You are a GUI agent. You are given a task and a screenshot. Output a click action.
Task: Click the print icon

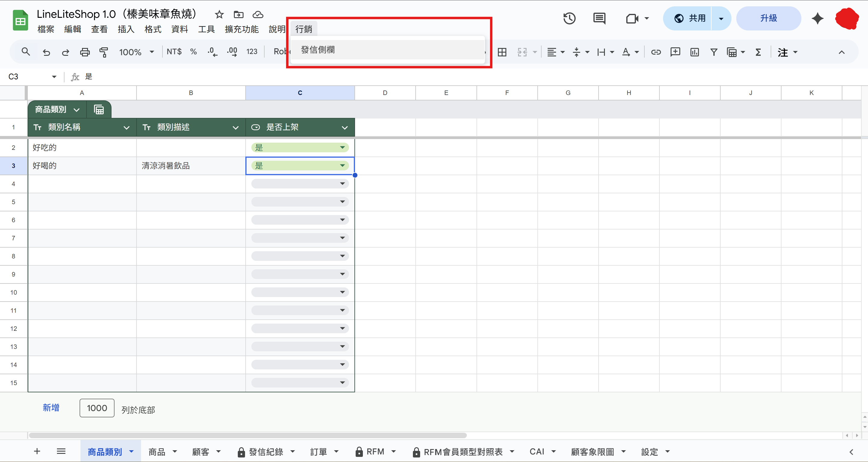(85, 52)
